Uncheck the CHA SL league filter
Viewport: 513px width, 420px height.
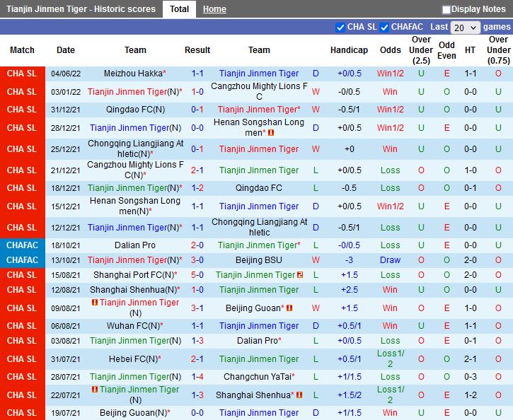click(x=340, y=28)
